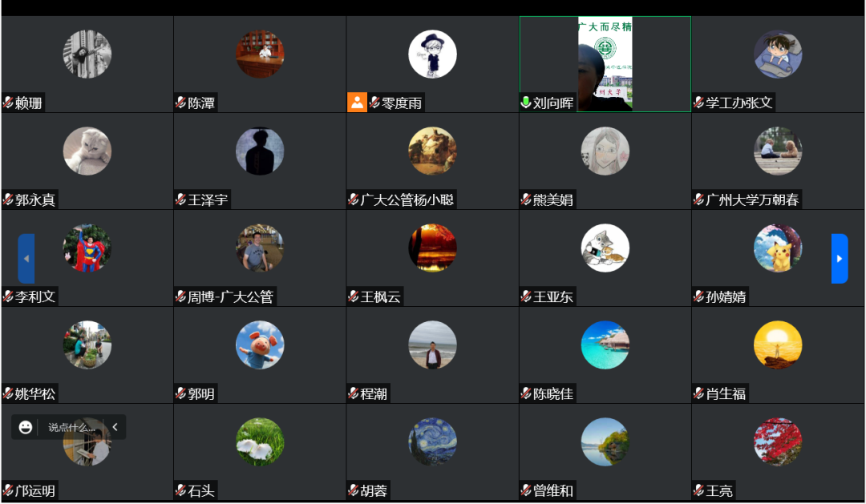The height and width of the screenshot is (504, 866).
Task: Click the green microphone icon of 刘向晖
Action: (526, 102)
